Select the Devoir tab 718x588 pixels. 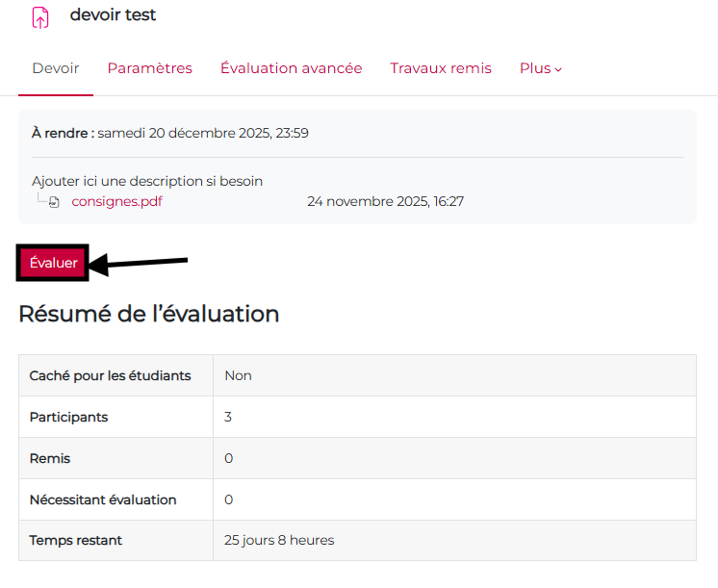56,68
